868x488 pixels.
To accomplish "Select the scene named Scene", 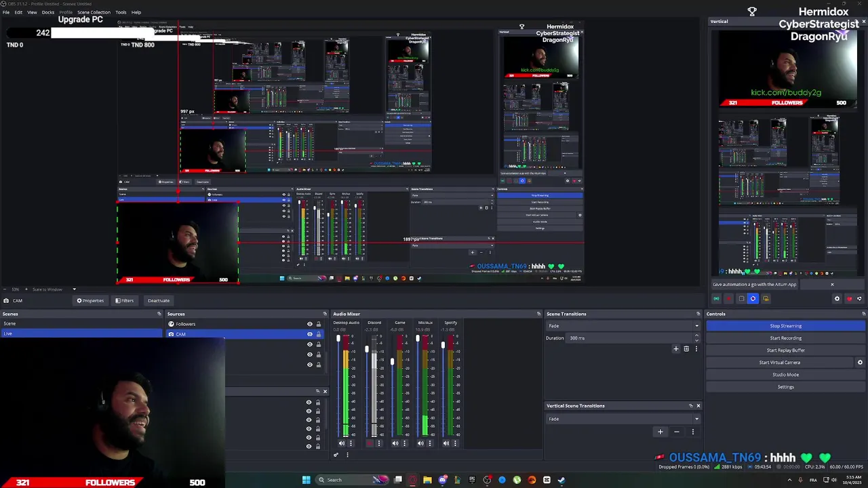I will tap(81, 324).
